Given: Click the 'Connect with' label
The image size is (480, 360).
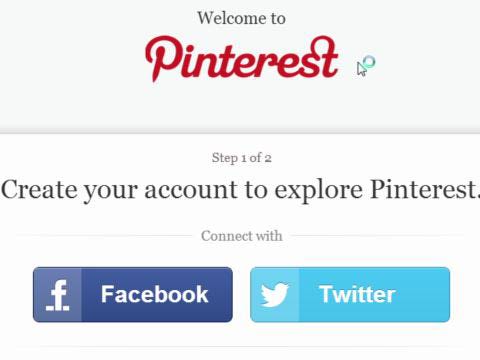Looking at the screenshot, I should tap(242, 236).
